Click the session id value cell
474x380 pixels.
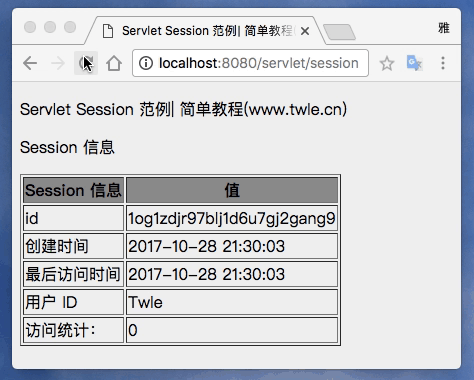tap(232, 218)
